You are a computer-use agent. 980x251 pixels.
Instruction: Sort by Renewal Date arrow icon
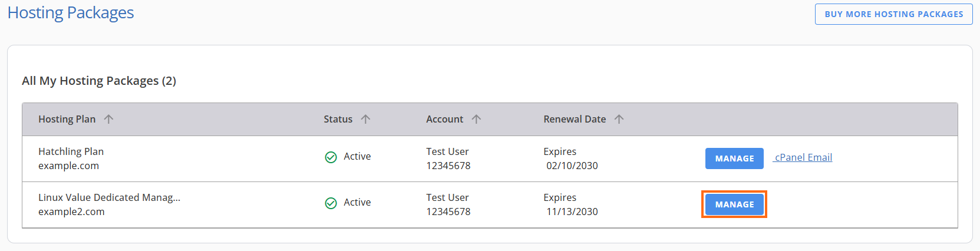[x=619, y=119]
